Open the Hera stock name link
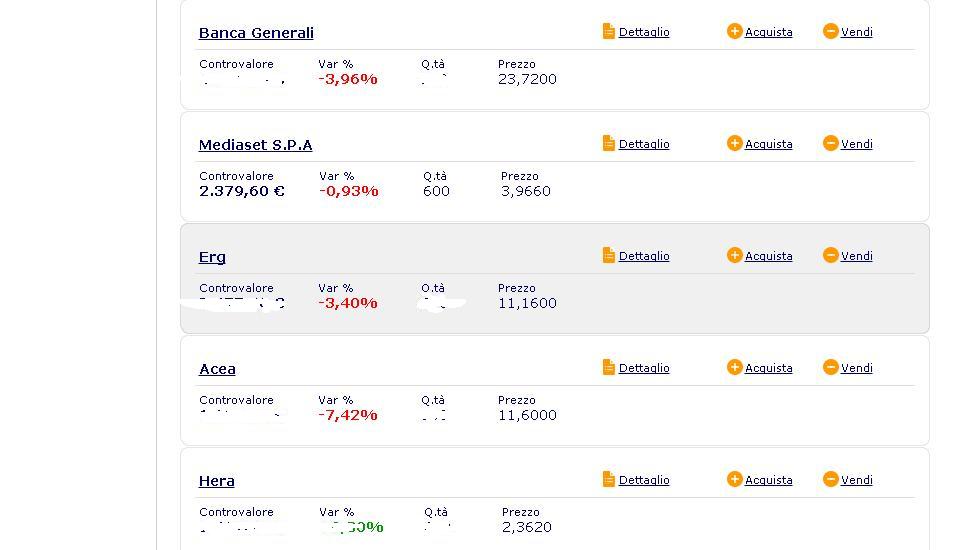Viewport: 959px width, 550px height. 216,481
